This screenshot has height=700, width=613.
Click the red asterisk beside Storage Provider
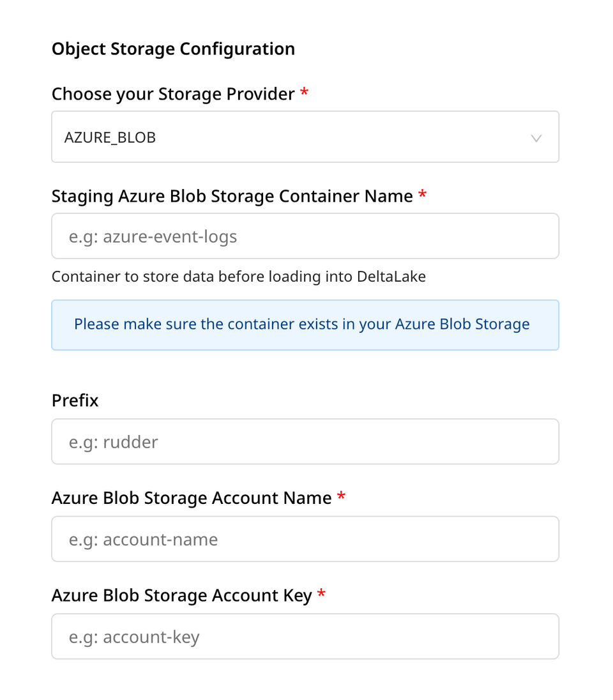(x=305, y=93)
